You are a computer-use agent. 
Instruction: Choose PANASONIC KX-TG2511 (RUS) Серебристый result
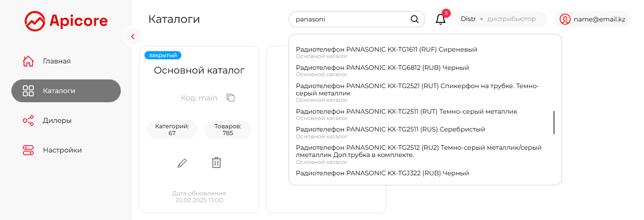(390, 132)
